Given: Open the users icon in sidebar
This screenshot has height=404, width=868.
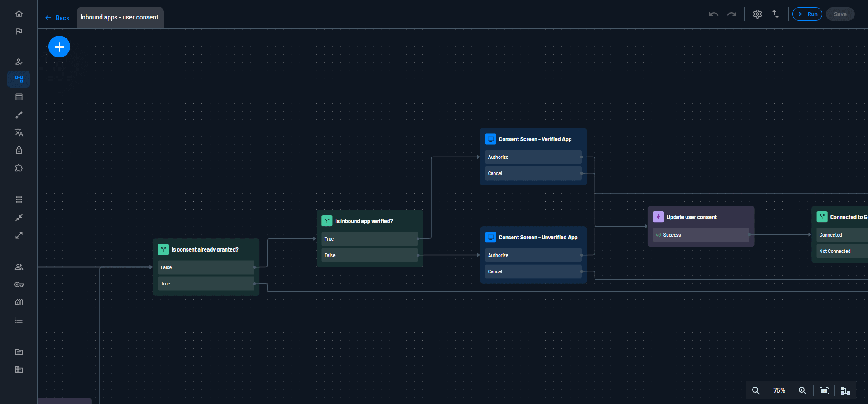Looking at the screenshot, I should 19,267.
